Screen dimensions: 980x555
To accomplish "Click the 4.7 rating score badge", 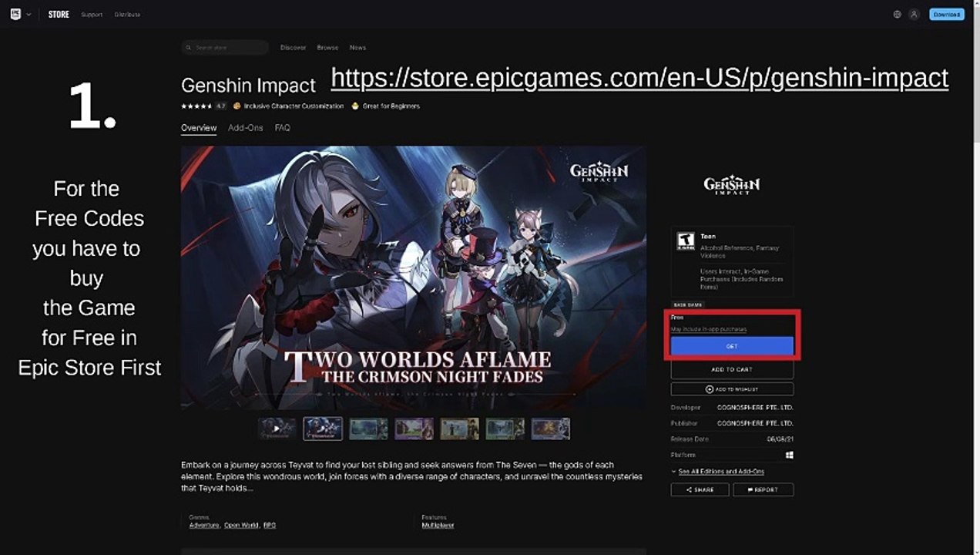I will point(220,106).
